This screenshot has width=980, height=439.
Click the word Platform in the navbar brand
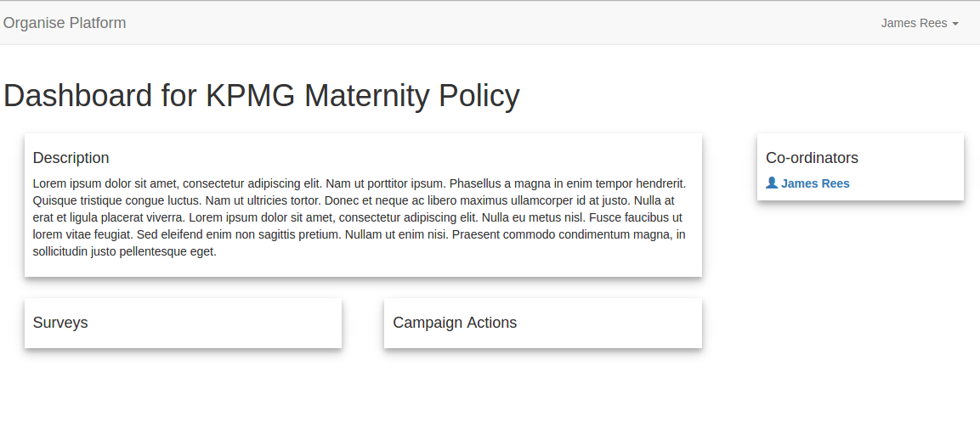97,23
